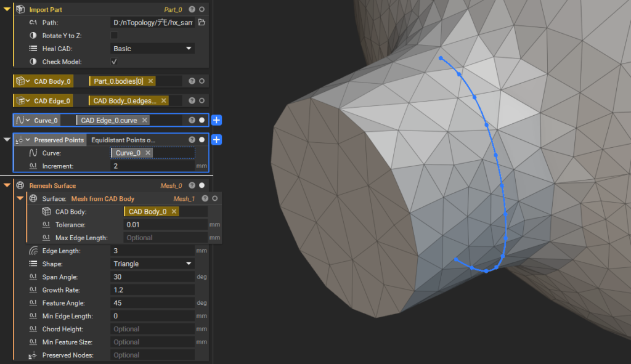Image resolution: width=631 pixels, height=364 pixels.
Task: Click the Equidistant Points label in Preserved Points
Action: [123, 140]
